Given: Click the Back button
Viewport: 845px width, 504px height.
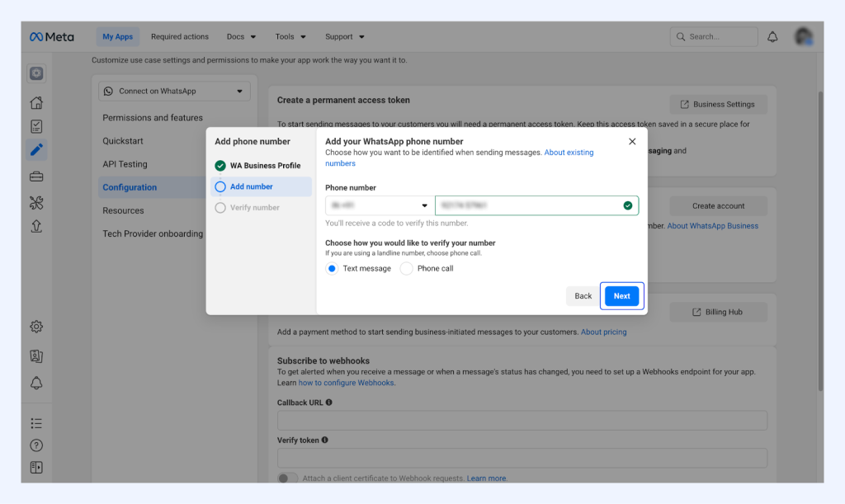Looking at the screenshot, I should coord(583,296).
